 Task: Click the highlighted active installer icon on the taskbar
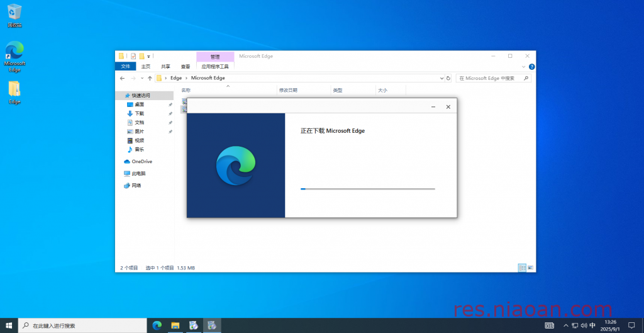coord(212,325)
